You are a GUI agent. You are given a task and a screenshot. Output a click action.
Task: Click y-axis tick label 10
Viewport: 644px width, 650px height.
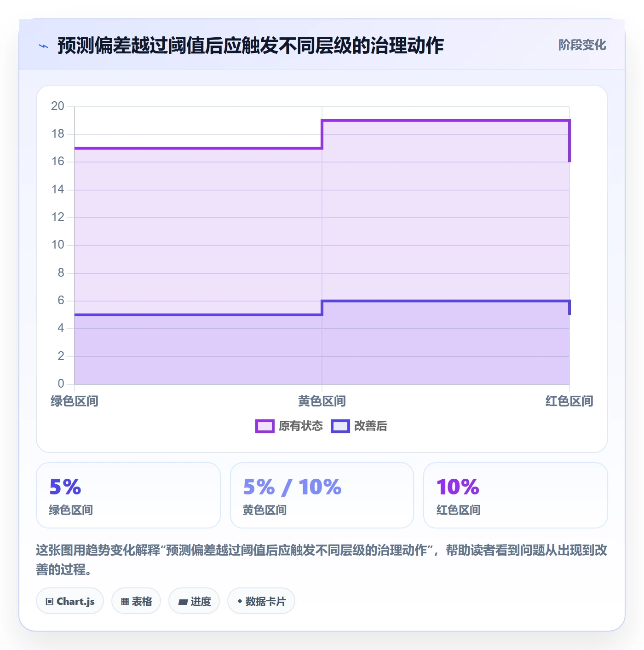(x=57, y=245)
